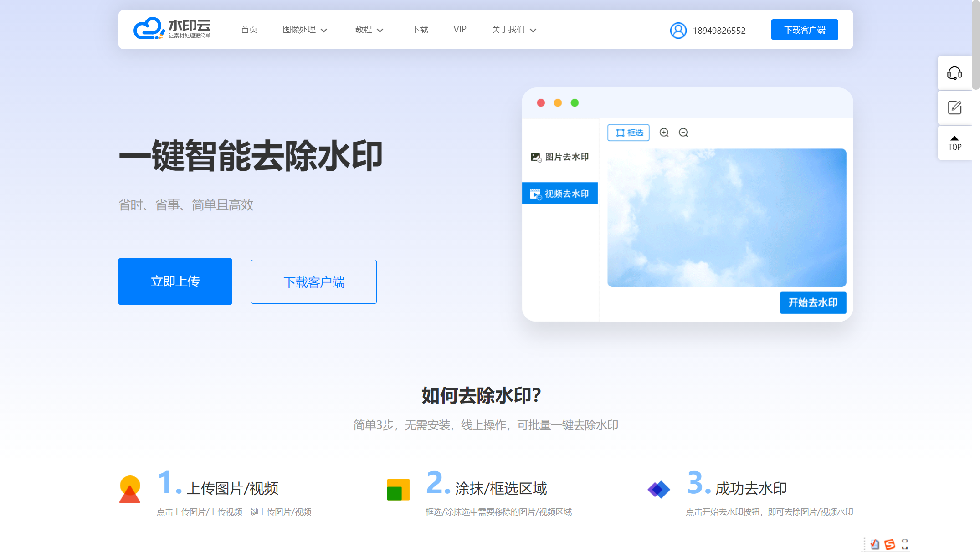Expand the 关于我们 dropdown menu
980x552 pixels.
click(x=514, y=30)
